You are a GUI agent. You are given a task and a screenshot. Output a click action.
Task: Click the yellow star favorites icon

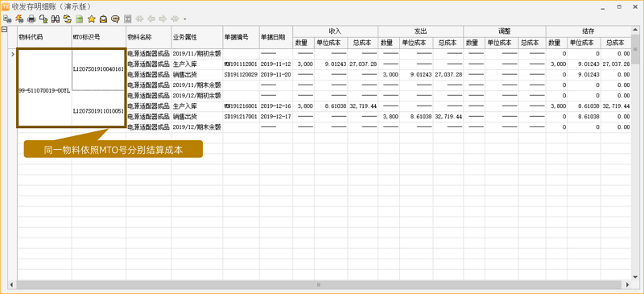(x=92, y=19)
